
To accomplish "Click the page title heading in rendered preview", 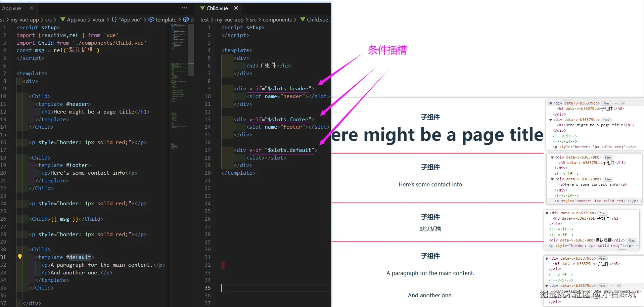I will coord(437,135).
